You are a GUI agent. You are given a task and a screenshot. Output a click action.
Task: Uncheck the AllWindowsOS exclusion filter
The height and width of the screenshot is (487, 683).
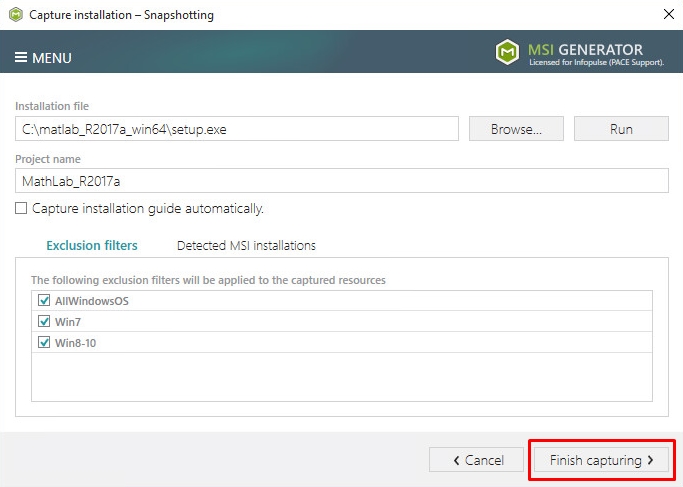click(x=44, y=300)
